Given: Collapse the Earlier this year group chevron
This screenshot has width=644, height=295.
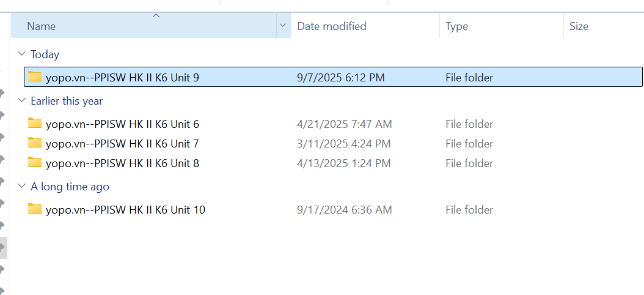Looking at the screenshot, I should pyautogui.click(x=22, y=100).
